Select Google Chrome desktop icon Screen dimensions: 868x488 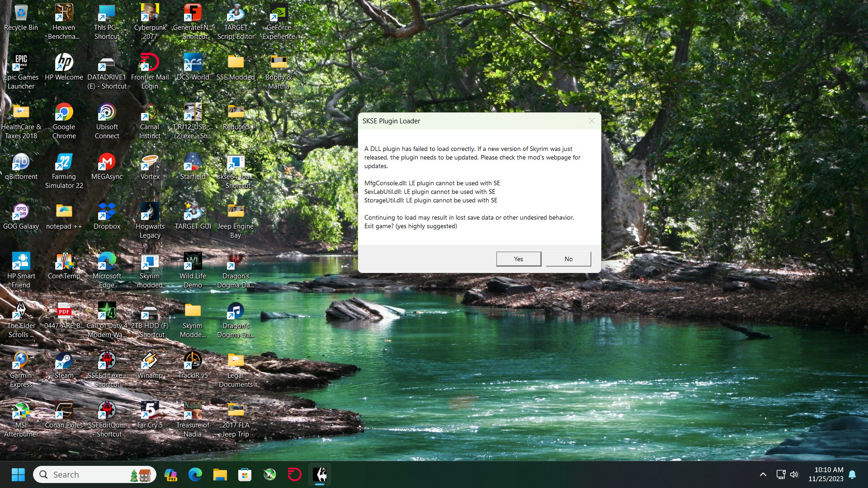(x=64, y=121)
